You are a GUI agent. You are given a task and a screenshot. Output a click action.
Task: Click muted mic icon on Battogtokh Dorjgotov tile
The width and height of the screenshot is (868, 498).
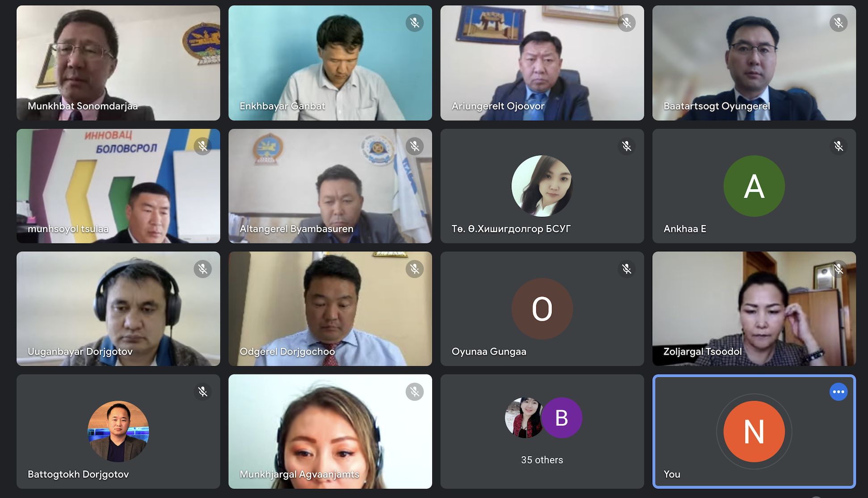point(203,392)
